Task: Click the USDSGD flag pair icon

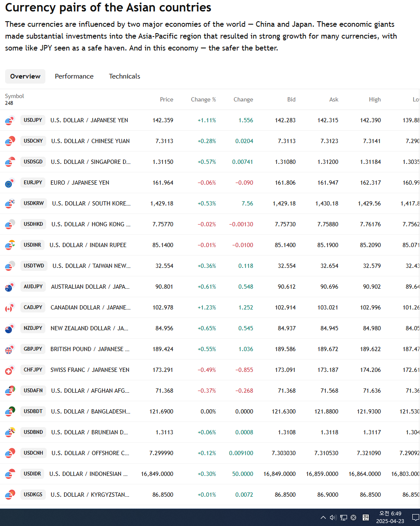Action: click(x=10, y=162)
